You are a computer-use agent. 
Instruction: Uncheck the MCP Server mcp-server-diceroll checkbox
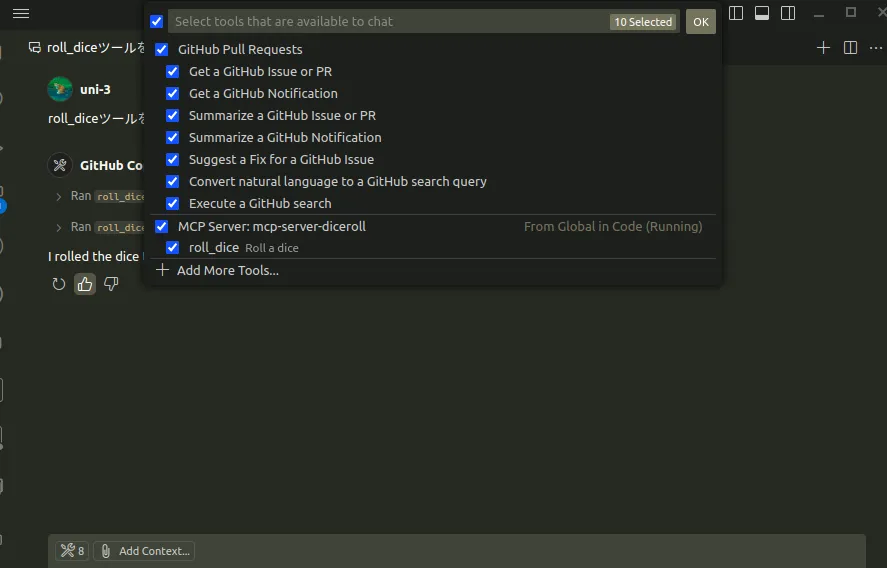161,226
